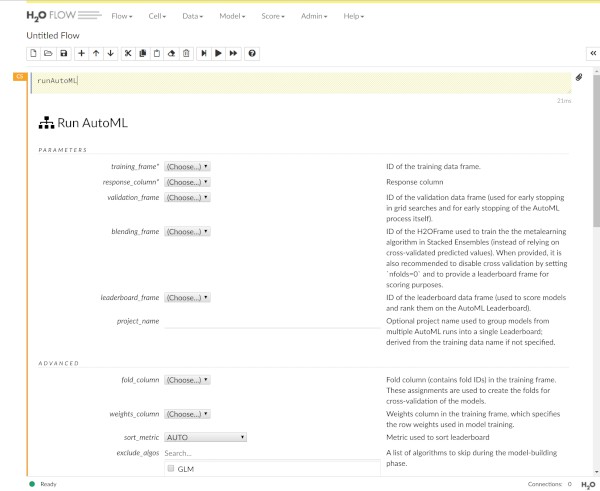Click the 'ID of the training data frame.' text
Image resolution: width=600 pixels, height=491 pixels.
434,166
